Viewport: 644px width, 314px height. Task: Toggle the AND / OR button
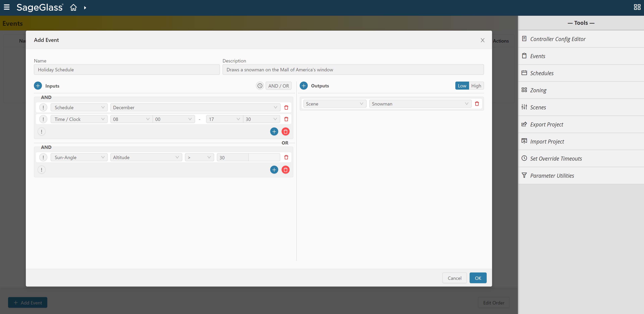tap(279, 86)
